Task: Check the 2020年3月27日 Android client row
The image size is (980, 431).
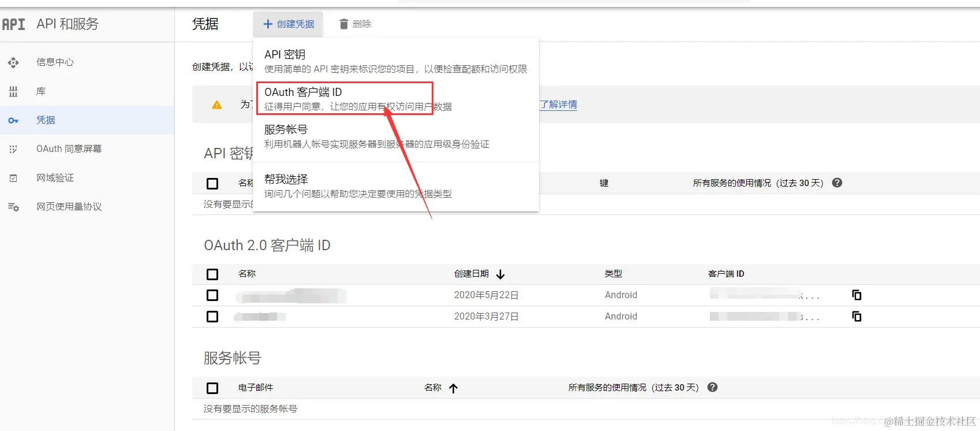Action: 212,317
